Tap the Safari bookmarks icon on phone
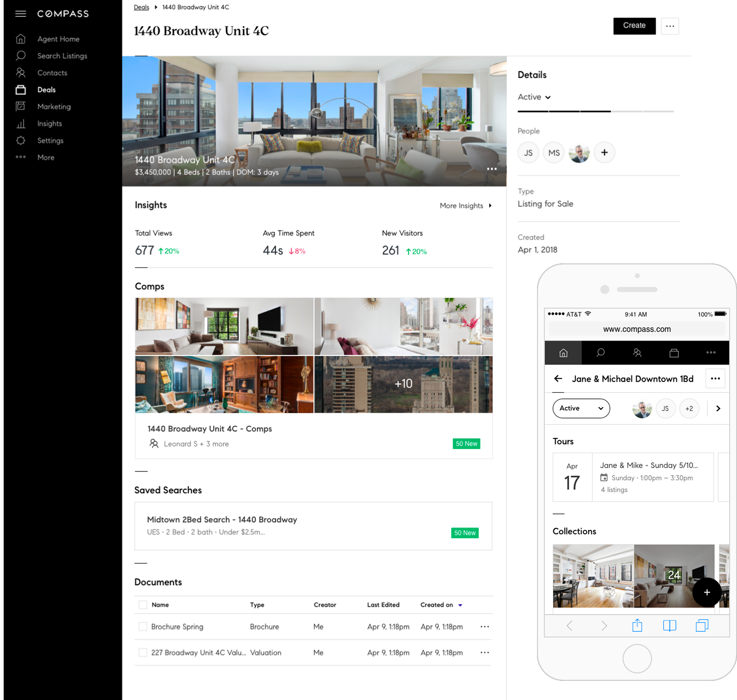 pos(669,626)
